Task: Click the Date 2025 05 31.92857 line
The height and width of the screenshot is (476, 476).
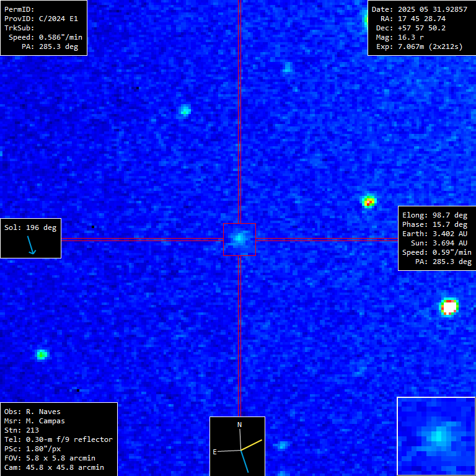Action: (x=419, y=9)
